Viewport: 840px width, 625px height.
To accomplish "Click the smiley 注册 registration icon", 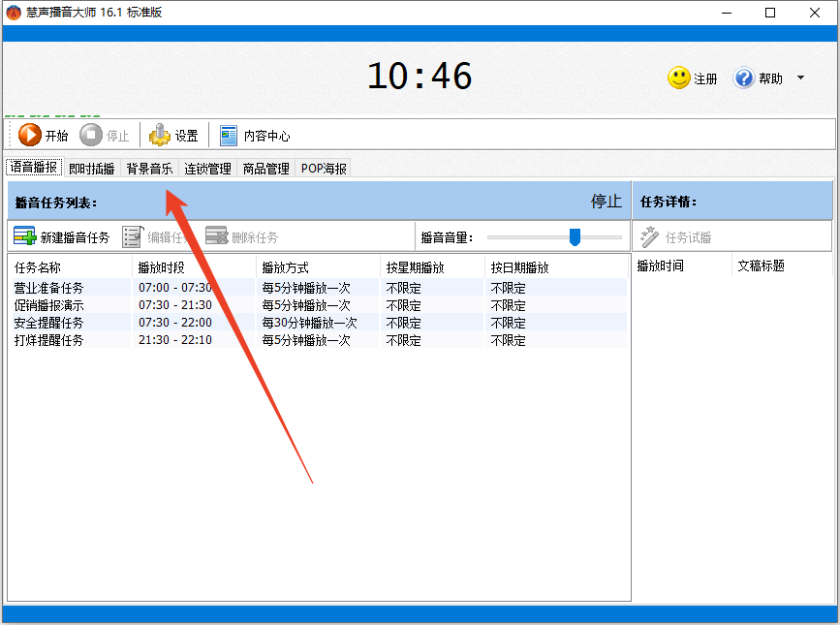I will tap(678, 78).
